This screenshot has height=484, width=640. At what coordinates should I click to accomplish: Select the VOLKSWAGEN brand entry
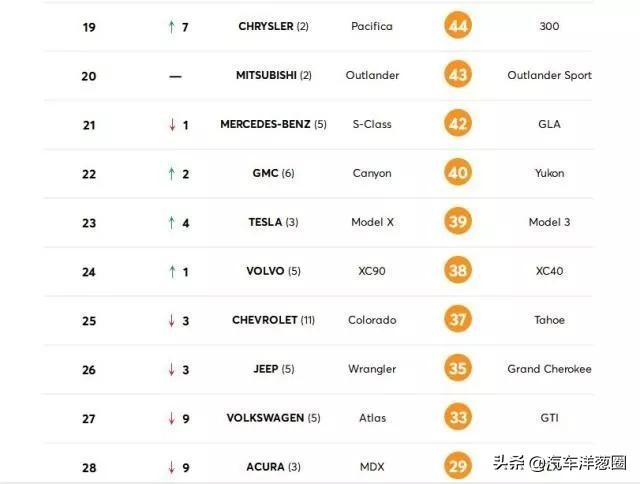coord(265,418)
